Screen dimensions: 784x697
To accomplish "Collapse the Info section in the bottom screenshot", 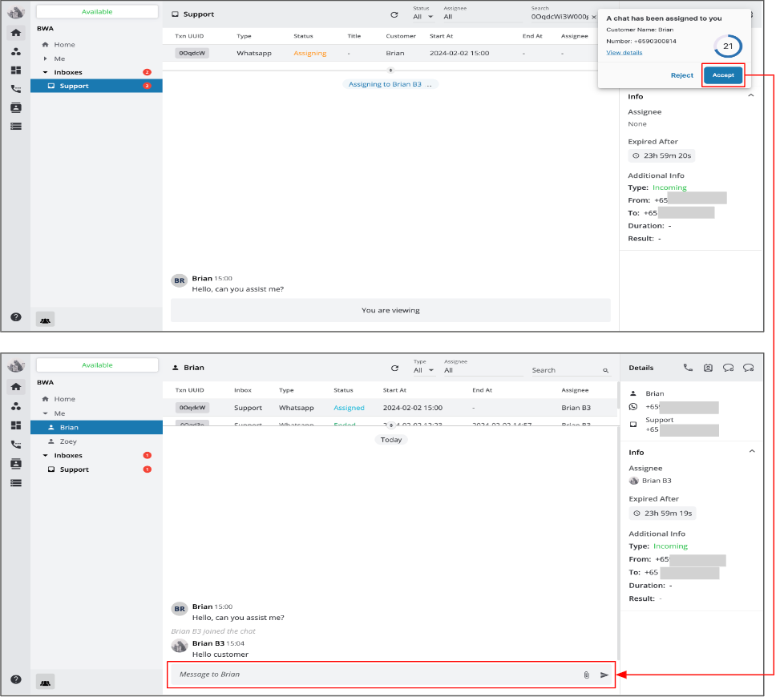I will click(751, 452).
